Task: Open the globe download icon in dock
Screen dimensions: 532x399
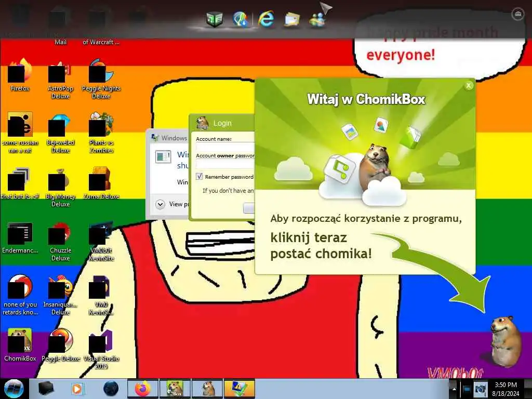Action: point(240,19)
